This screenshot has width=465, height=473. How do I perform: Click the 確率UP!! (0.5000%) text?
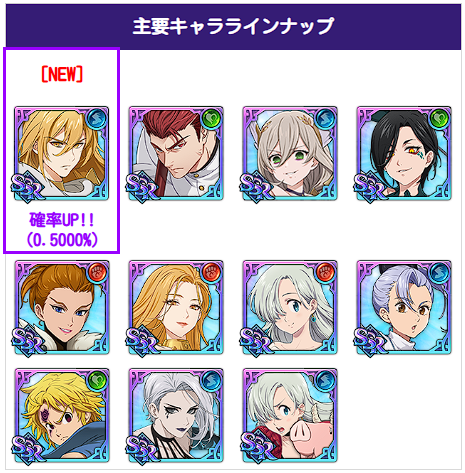[x=62, y=230]
